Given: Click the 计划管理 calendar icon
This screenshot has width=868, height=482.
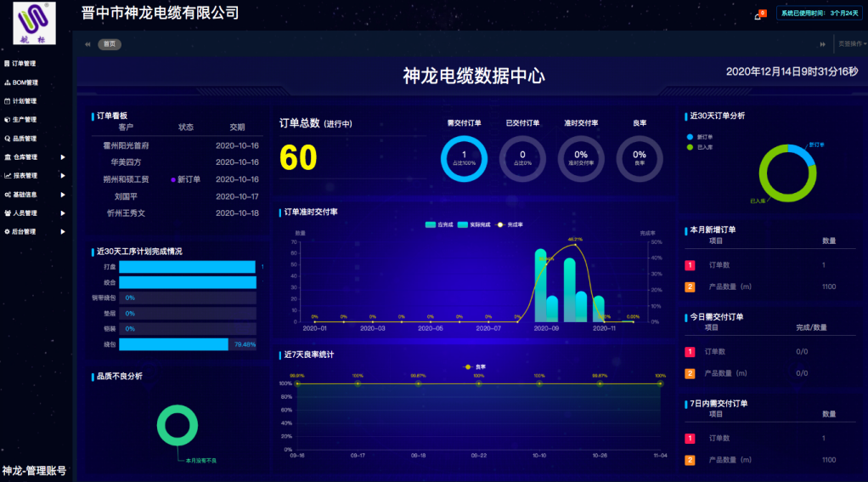Looking at the screenshot, I should coord(7,101).
